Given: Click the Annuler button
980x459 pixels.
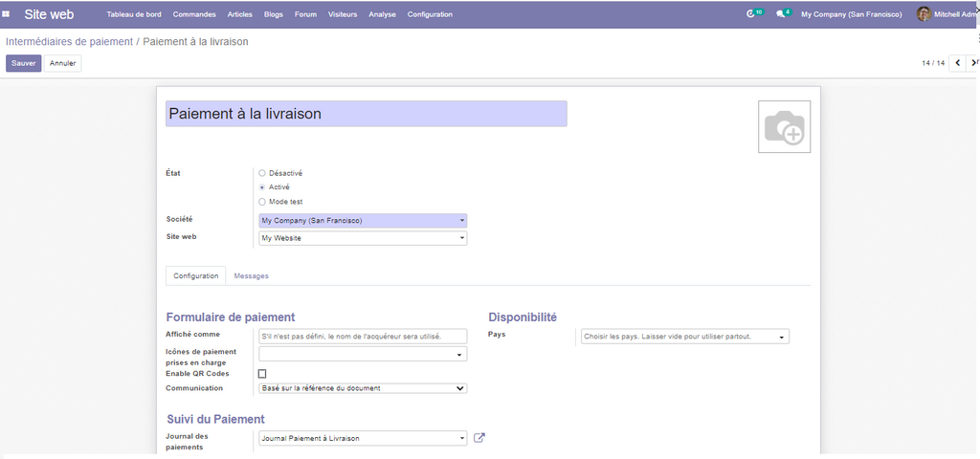Looking at the screenshot, I should pyautogui.click(x=63, y=63).
